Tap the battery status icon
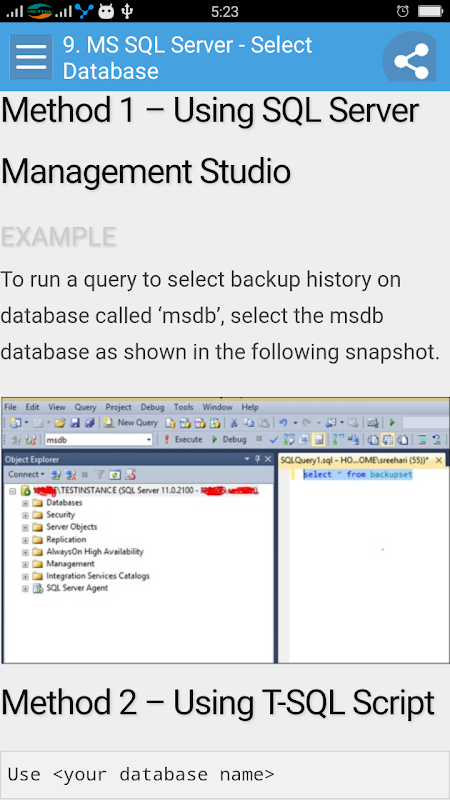 tap(432, 11)
